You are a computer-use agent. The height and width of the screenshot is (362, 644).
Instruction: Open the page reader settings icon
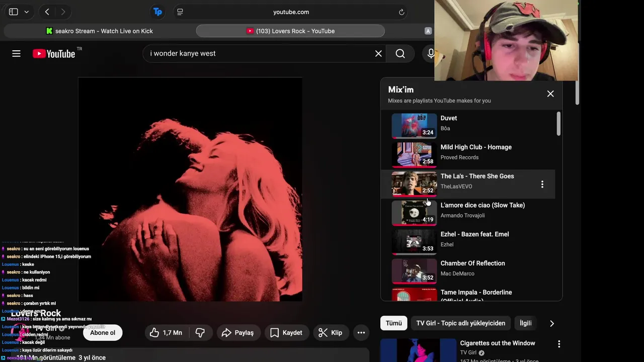pos(180,12)
